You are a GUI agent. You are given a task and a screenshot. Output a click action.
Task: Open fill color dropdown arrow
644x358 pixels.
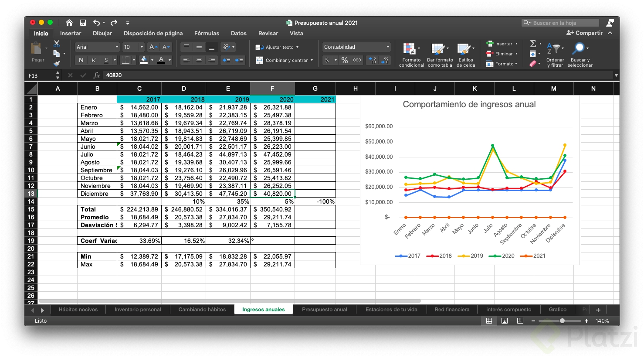click(x=152, y=60)
